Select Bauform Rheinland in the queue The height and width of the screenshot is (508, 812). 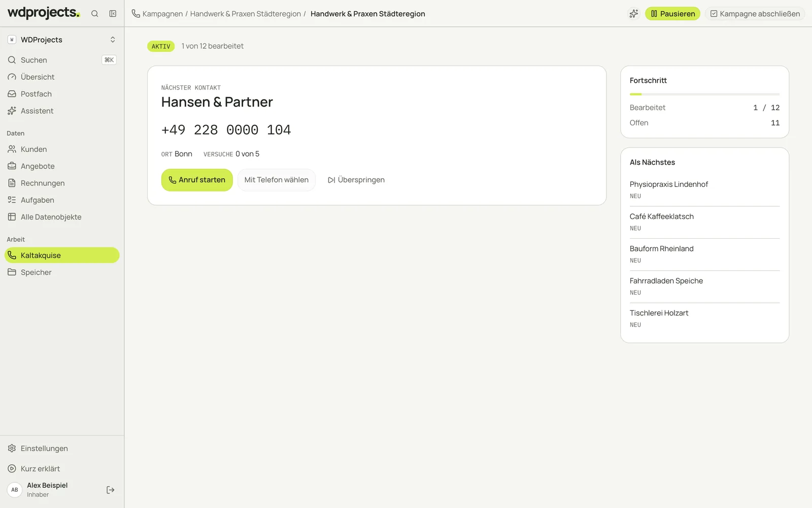tap(704, 254)
